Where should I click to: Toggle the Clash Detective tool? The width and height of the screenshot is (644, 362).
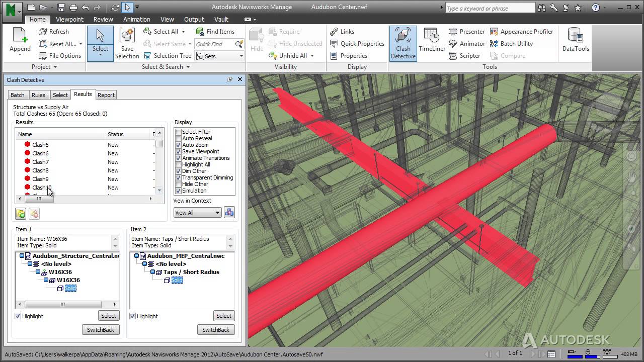403,44
